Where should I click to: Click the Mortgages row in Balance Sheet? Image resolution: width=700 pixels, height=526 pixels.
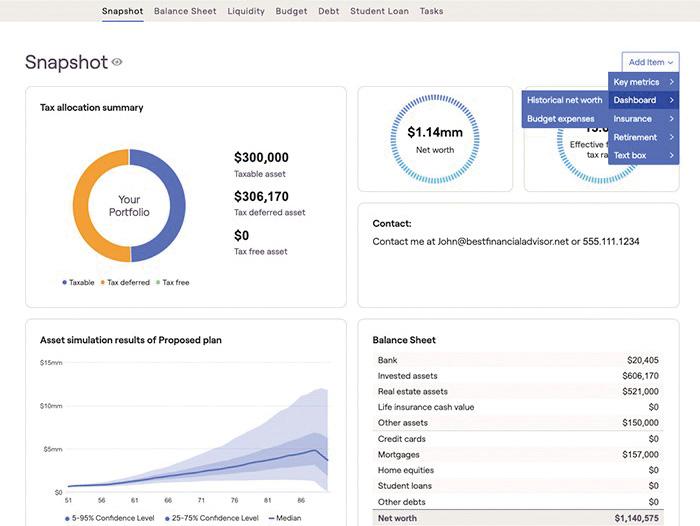click(518, 455)
